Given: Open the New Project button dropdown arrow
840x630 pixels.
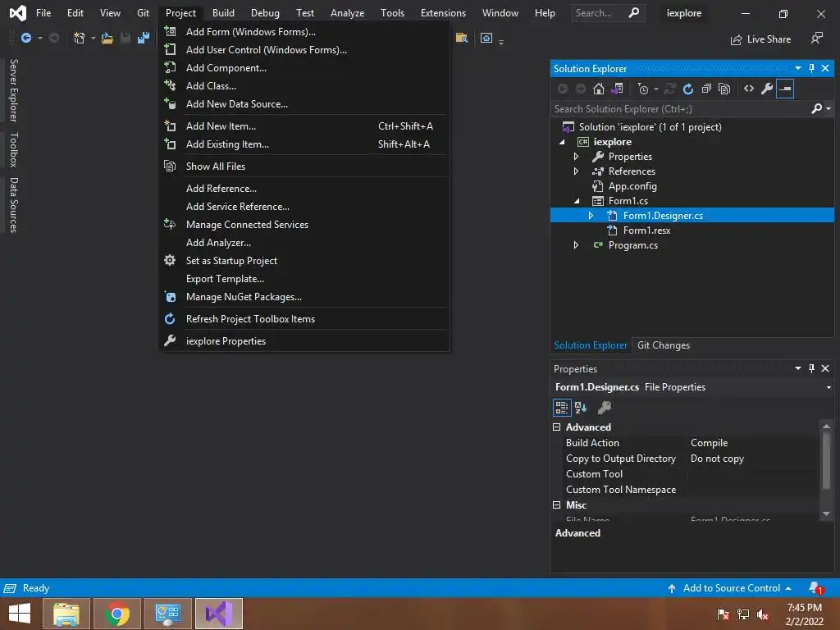Looking at the screenshot, I should pyautogui.click(x=94, y=38).
